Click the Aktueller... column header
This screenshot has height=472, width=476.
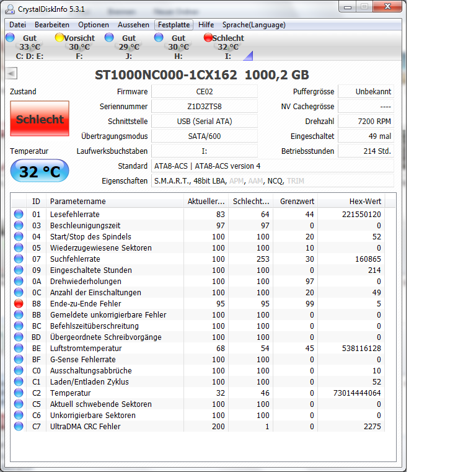click(206, 201)
